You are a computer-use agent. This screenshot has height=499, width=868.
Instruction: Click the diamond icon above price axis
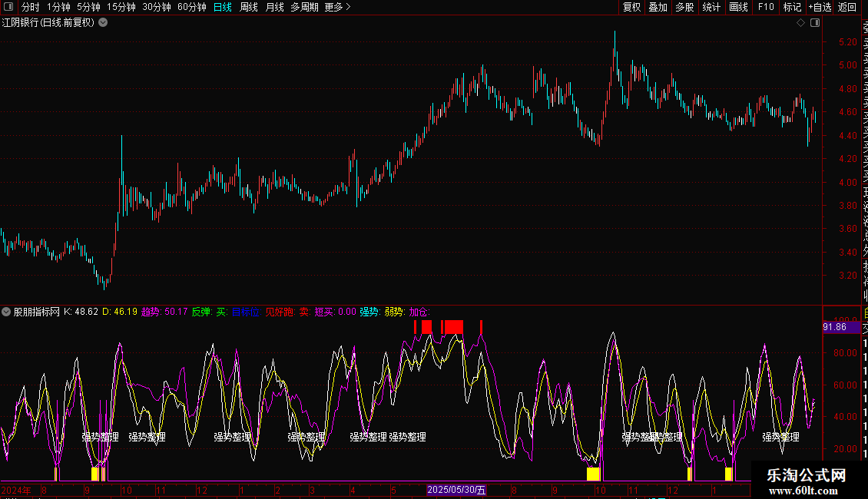(x=800, y=23)
